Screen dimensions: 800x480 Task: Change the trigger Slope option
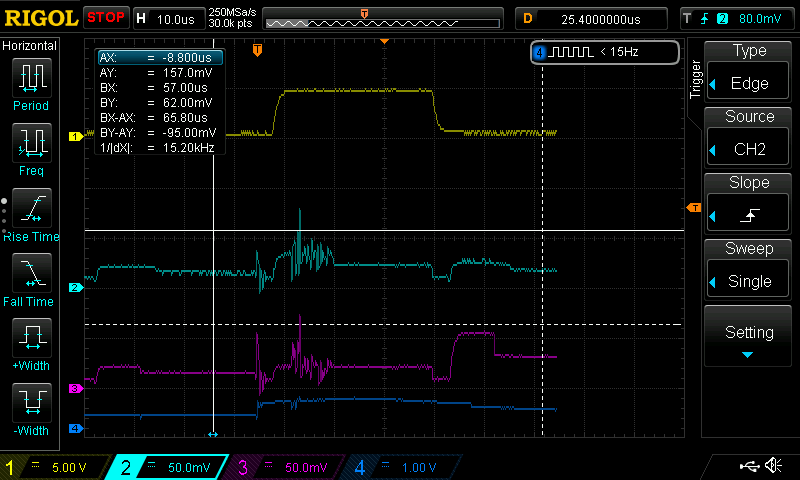749,204
